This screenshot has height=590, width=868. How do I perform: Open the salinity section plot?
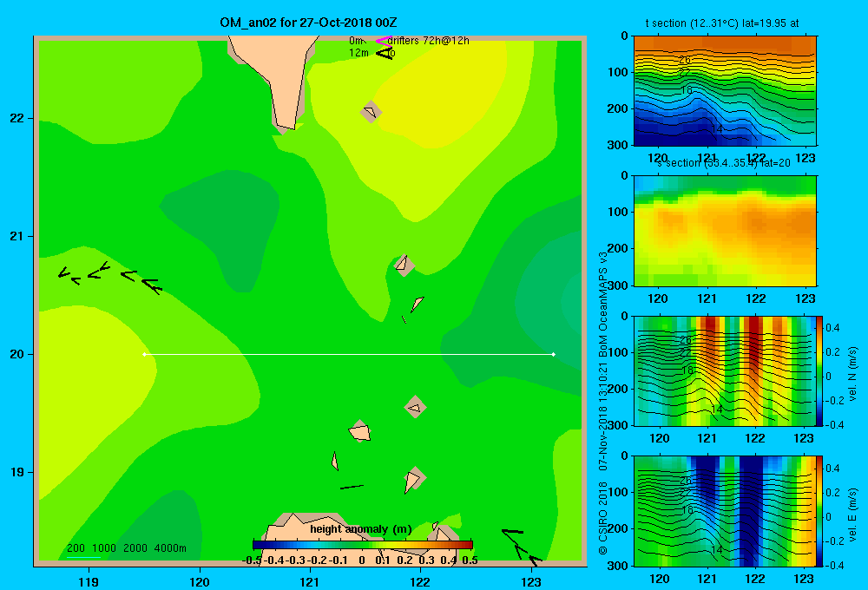[x=725, y=231]
